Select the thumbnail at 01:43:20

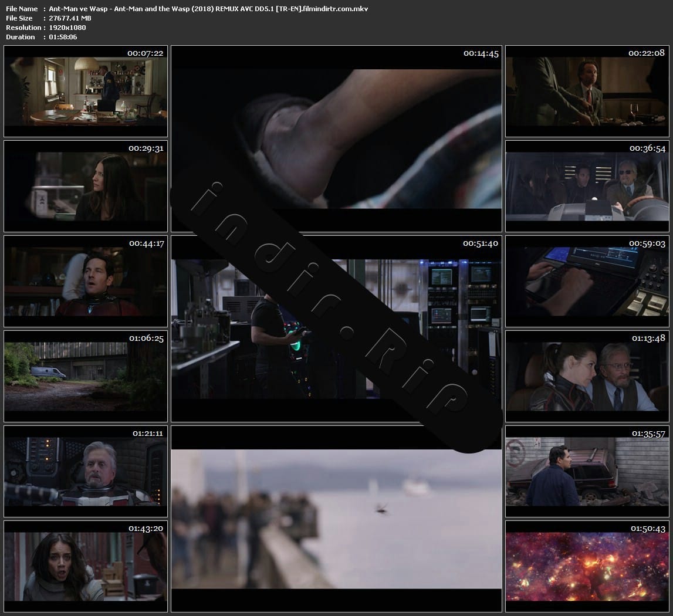coord(86,566)
